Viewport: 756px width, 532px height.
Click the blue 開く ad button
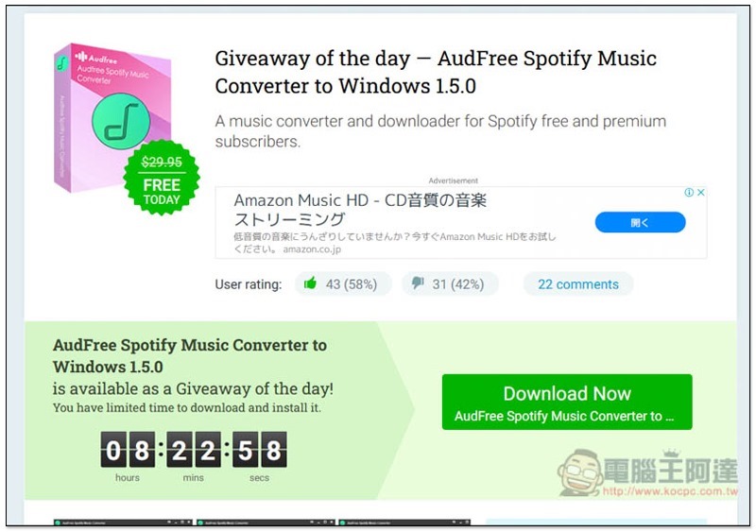(x=640, y=222)
